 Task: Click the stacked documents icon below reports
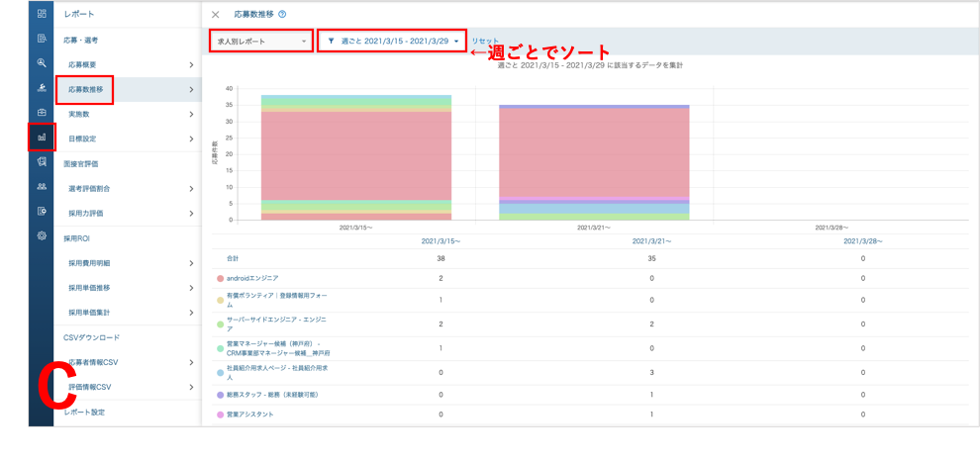[42, 161]
